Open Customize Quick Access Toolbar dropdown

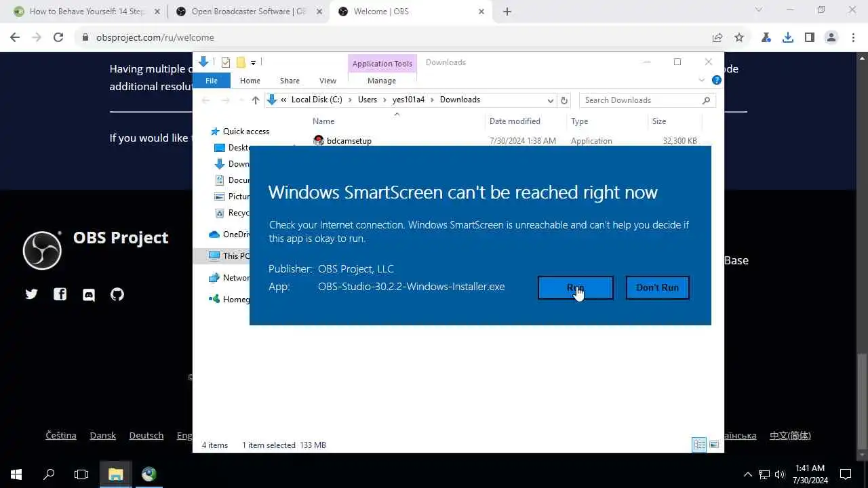pyautogui.click(x=253, y=62)
